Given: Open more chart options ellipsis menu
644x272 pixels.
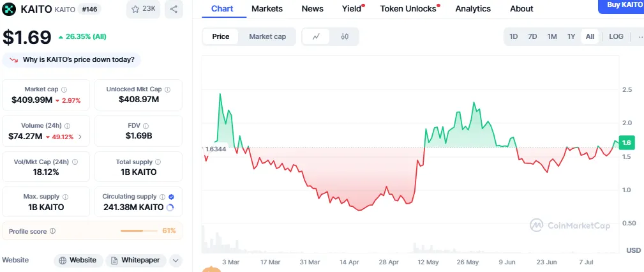Looking at the screenshot, I should (x=640, y=36).
